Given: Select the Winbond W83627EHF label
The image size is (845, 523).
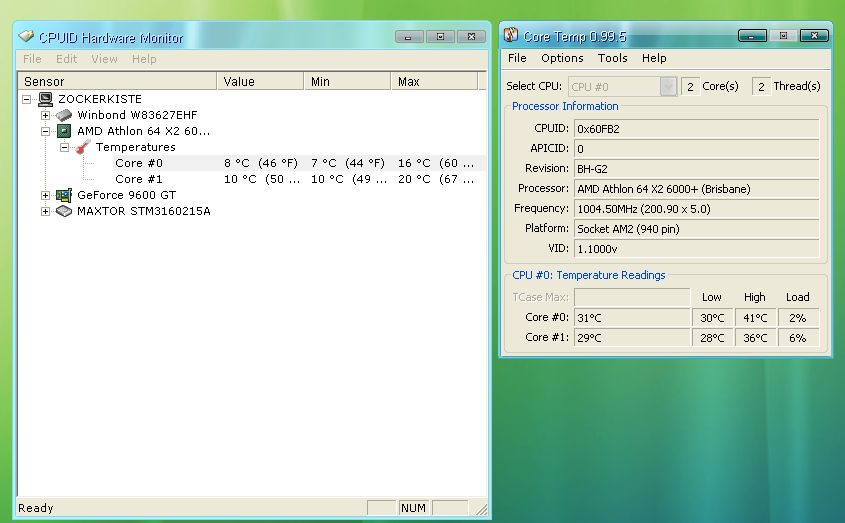Looking at the screenshot, I should [x=137, y=115].
